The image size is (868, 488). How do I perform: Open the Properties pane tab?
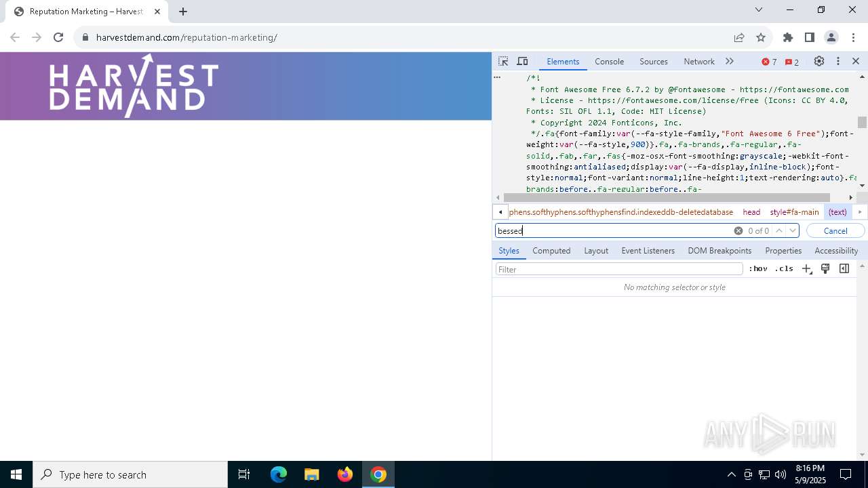(x=783, y=251)
